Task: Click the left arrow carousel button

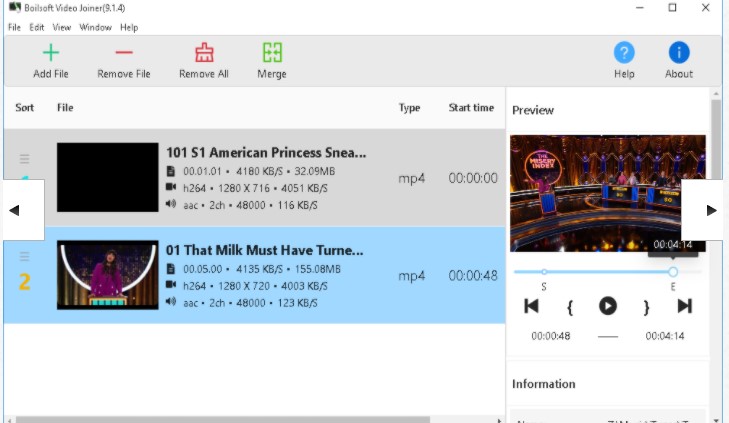Action: [x=14, y=210]
